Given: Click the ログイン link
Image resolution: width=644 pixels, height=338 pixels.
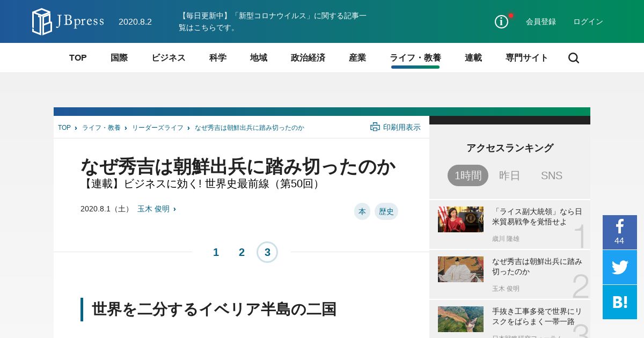Looking at the screenshot, I should (588, 21).
